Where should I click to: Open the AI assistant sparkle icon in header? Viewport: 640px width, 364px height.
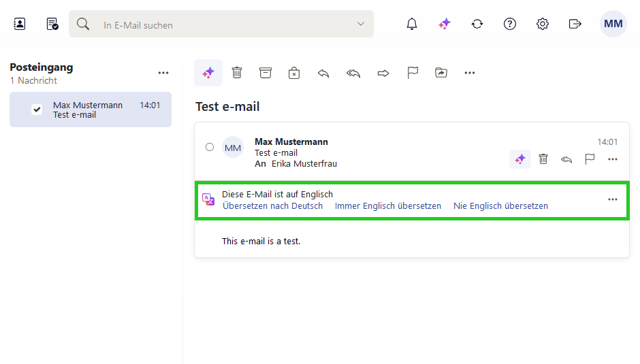coord(445,24)
